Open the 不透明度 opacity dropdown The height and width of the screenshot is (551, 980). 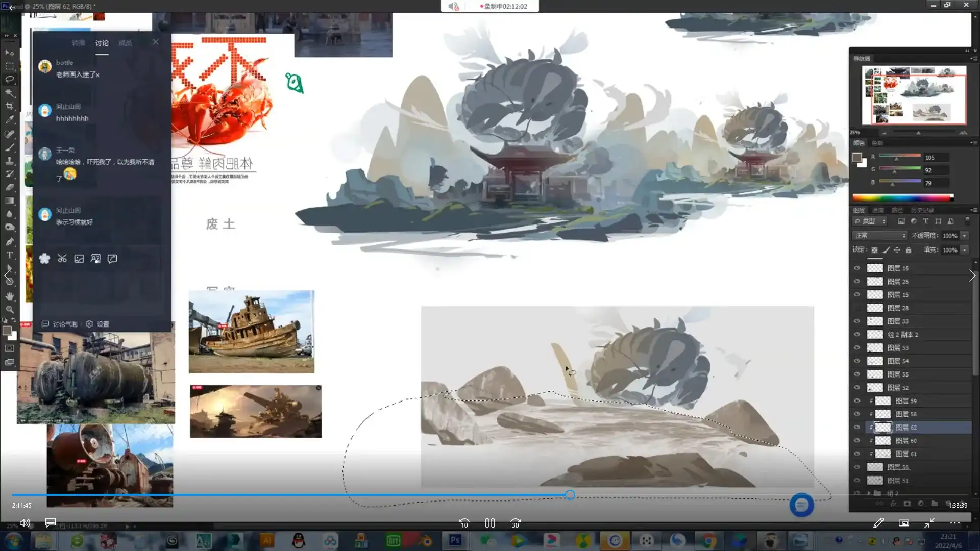point(964,235)
